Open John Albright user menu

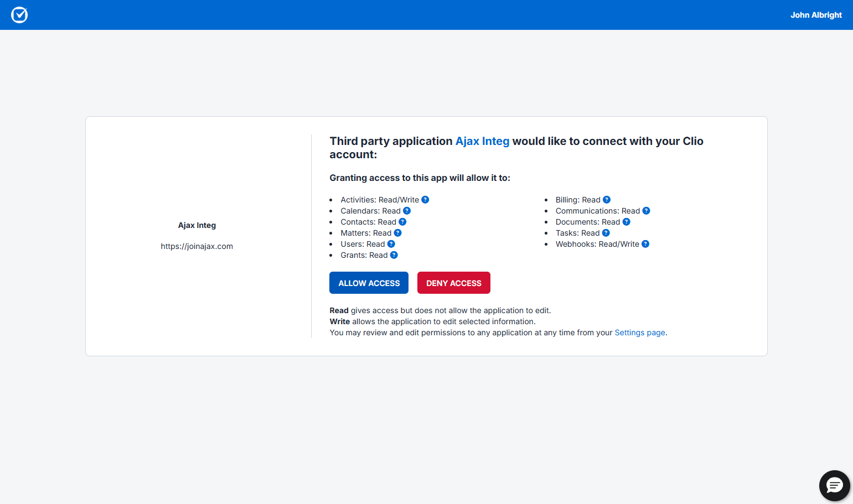point(816,15)
